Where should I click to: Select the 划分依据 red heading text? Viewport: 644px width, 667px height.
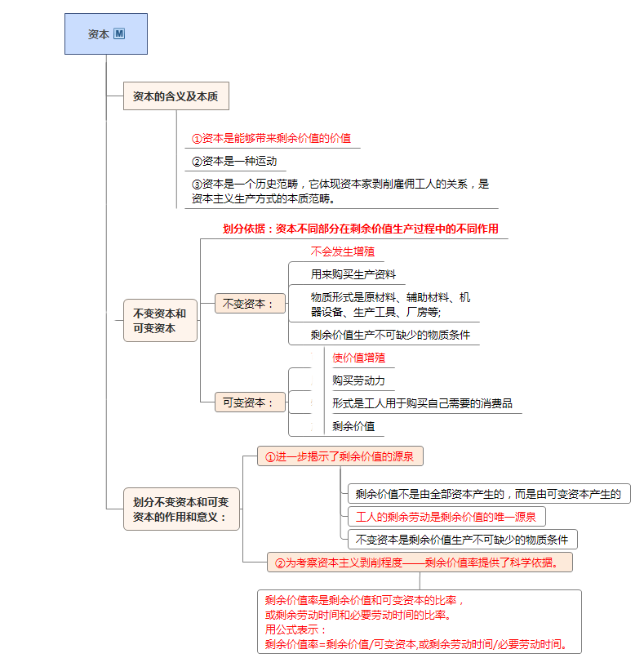coord(360,229)
